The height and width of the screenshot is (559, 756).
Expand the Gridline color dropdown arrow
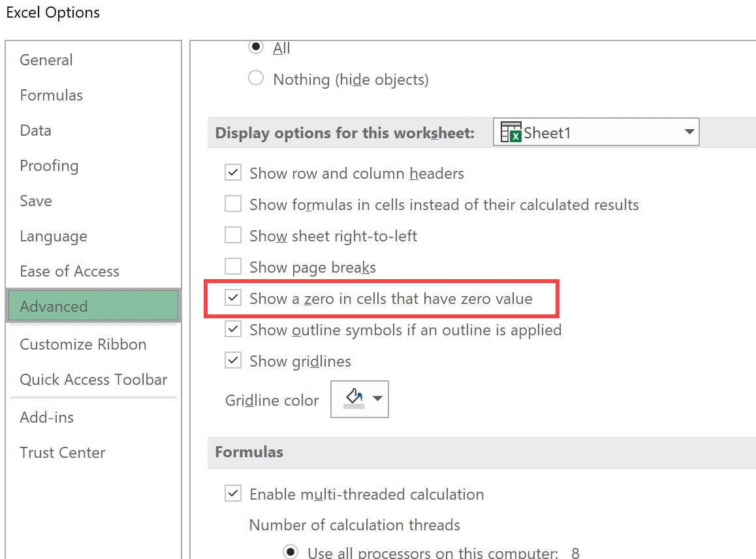(377, 399)
